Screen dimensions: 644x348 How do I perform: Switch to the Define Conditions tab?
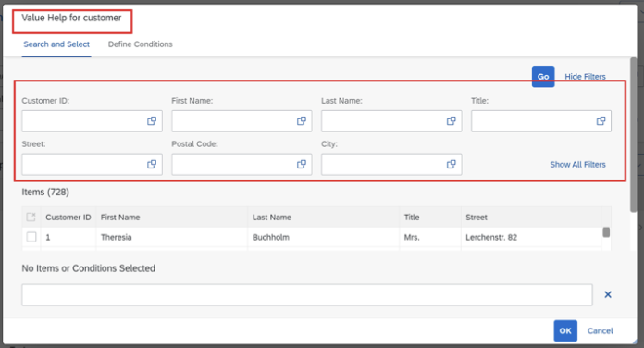(140, 43)
